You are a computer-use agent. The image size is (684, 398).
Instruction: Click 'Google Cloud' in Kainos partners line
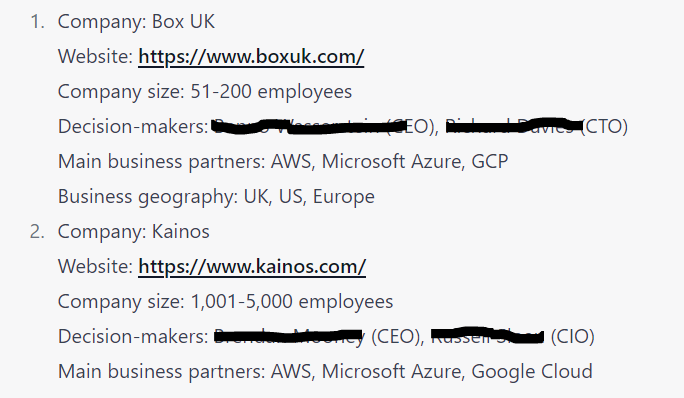pos(532,371)
